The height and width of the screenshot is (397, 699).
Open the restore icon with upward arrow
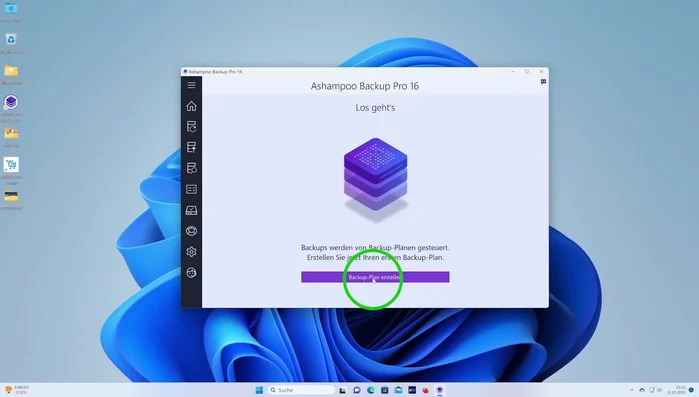coord(191,147)
